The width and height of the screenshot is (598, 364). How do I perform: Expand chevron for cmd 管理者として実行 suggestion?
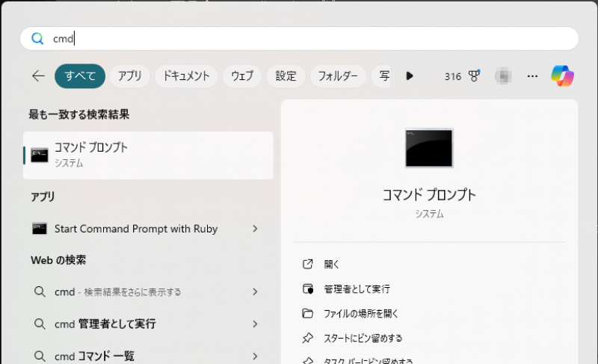(255, 324)
